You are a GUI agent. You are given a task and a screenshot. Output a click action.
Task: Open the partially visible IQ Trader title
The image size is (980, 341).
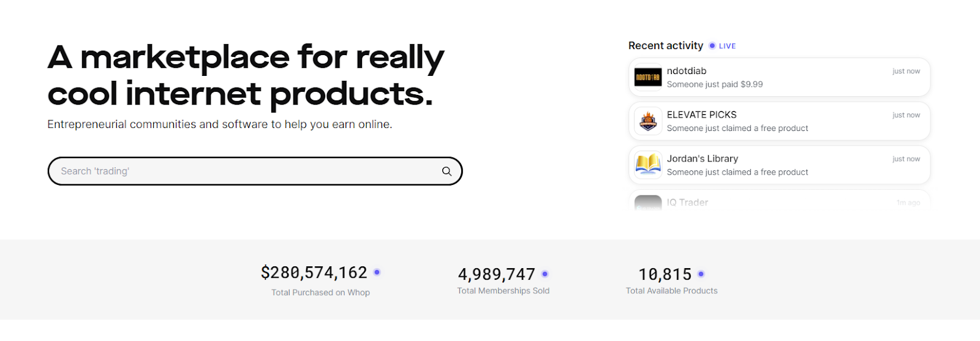click(x=687, y=203)
